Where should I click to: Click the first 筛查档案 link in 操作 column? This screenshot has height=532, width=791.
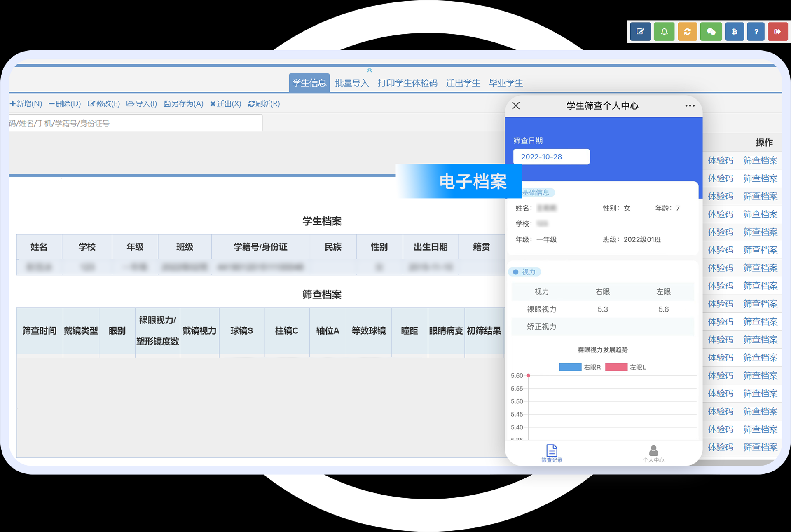[760, 160]
